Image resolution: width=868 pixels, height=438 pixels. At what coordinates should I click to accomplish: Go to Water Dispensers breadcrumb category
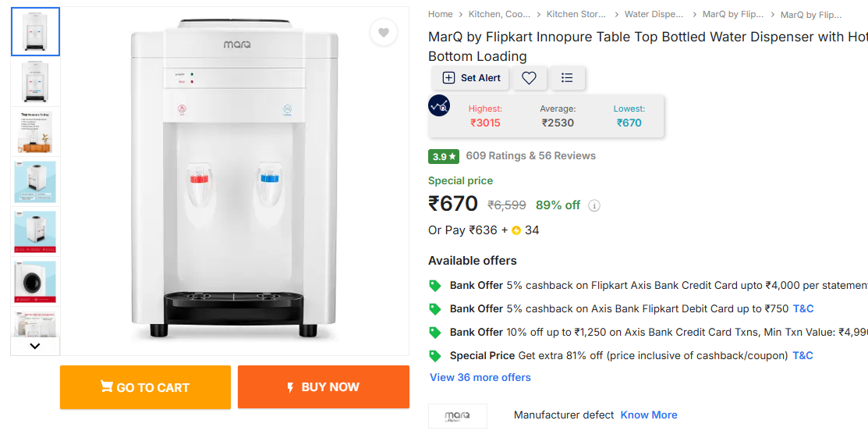point(654,14)
